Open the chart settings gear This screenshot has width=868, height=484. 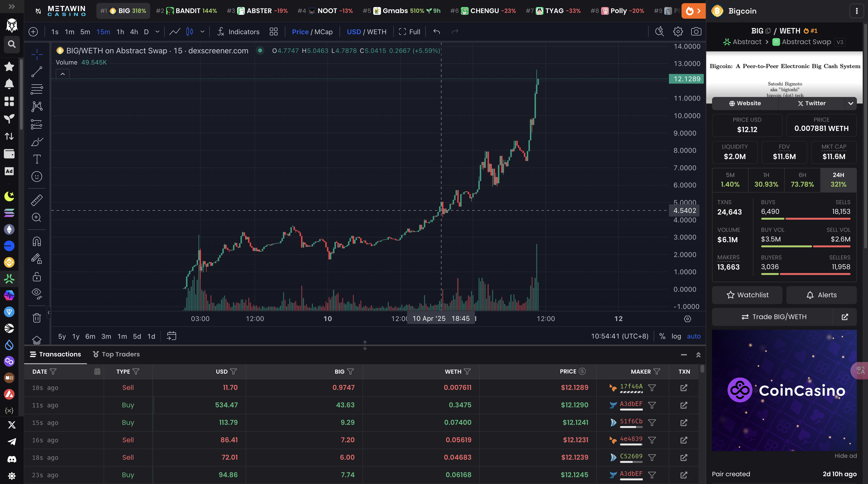pos(678,31)
